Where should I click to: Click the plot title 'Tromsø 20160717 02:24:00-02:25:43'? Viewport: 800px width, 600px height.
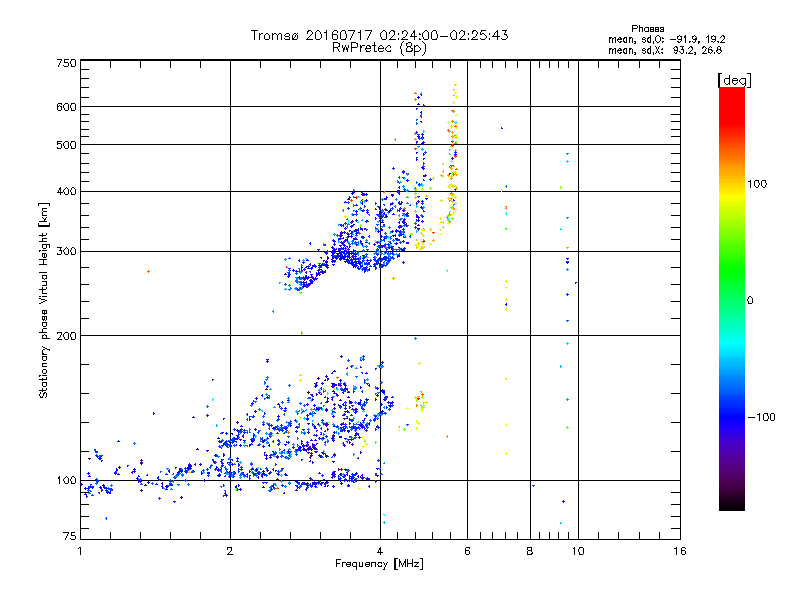coord(379,35)
